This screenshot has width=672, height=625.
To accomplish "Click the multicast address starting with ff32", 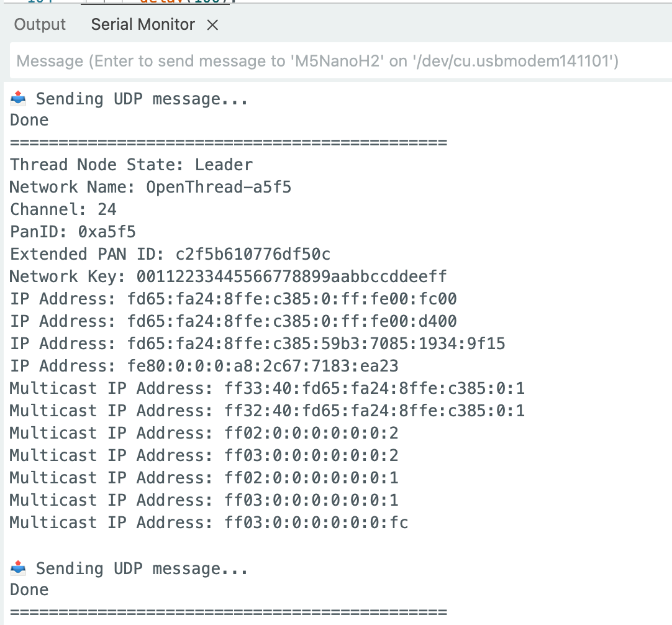I will [374, 411].
